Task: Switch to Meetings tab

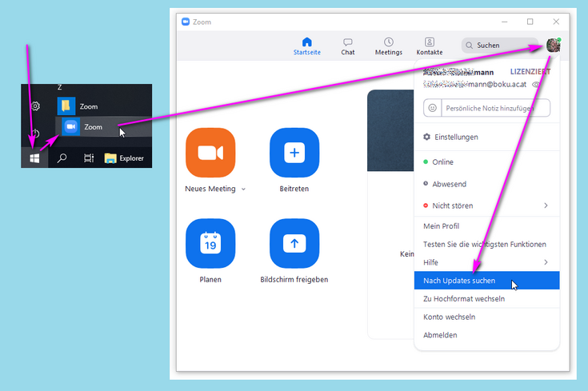Action: (389, 46)
